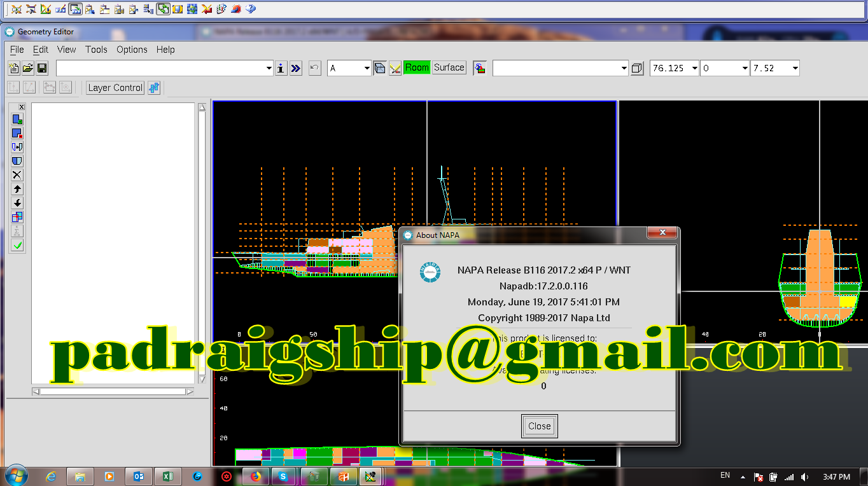Expand the long object name dropdown
This screenshot has height=486, width=868.
[269, 68]
